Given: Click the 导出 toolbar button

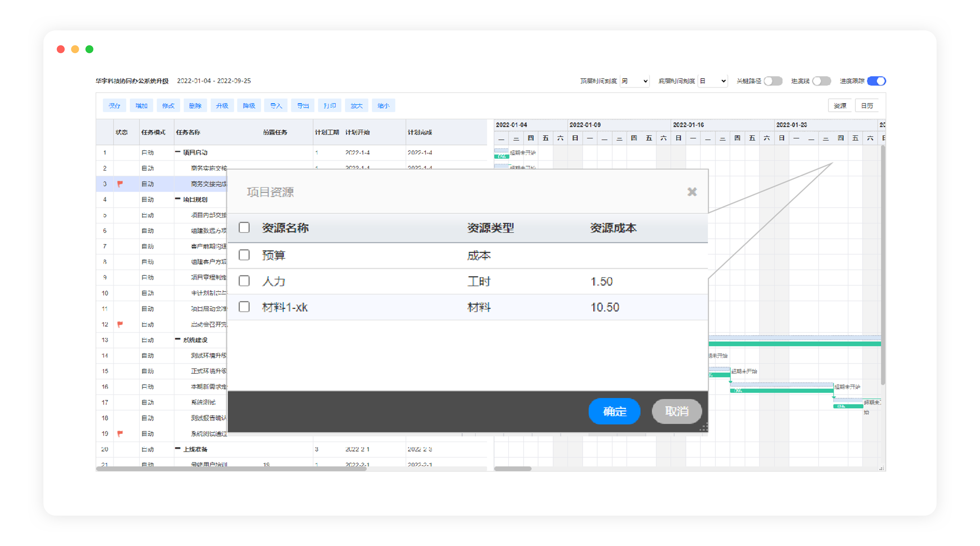Looking at the screenshot, I should (303, 106).
